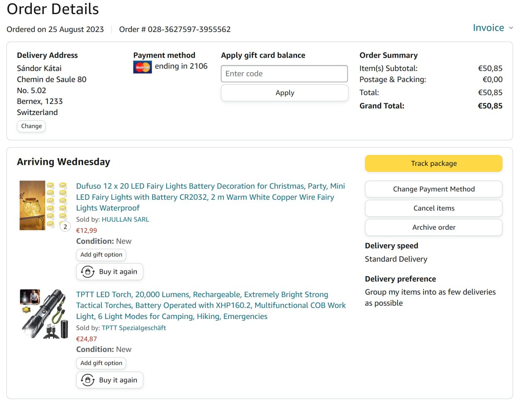Viewport: 532px width, 400px height.
Task: Open the TPTT LED torch product thumbnail
Action: pos(44,314)
